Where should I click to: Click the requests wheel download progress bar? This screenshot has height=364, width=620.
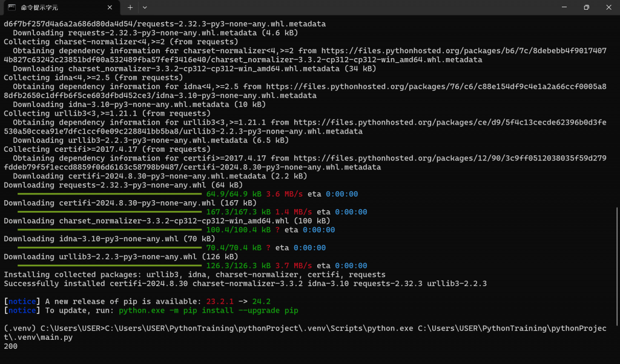(110, 194)
